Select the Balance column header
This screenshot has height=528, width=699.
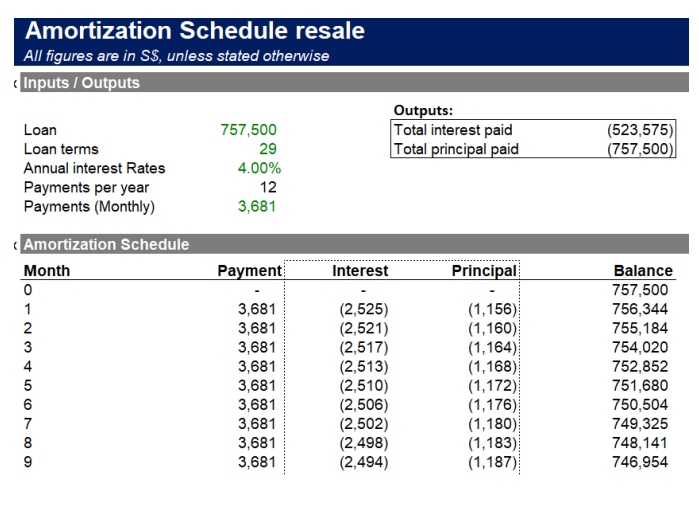pos(642,270)
